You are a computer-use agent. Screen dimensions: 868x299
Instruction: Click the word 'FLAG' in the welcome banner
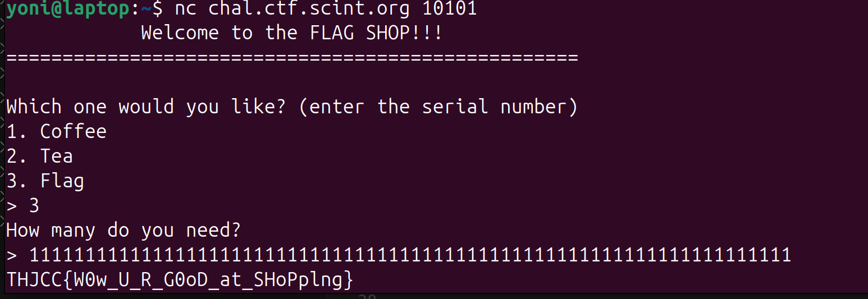coord(332,33)
